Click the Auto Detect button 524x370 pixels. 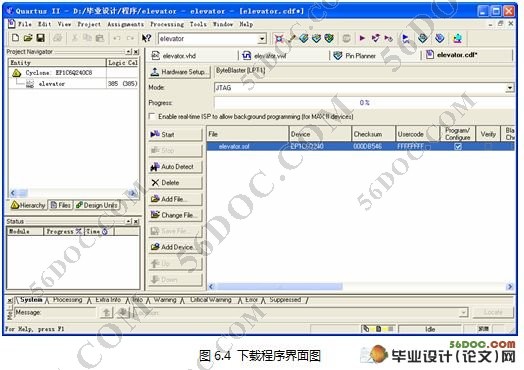pyautogui.click(x=175, y=166)
